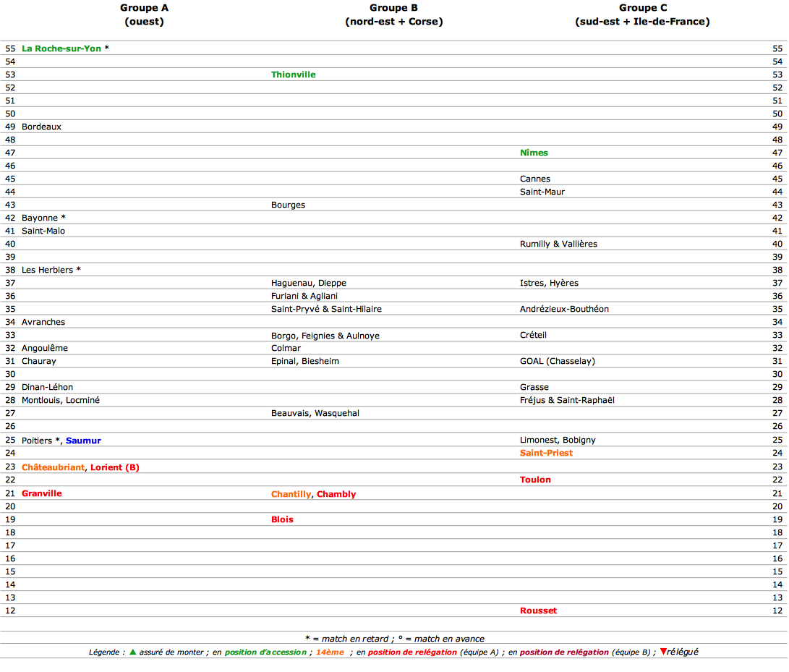Click red Granville at 21 points
This screenshot has height=672, width=789.
[42, 493]
